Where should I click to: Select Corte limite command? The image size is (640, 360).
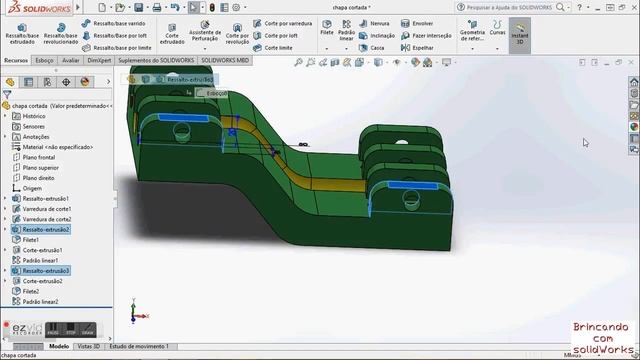273,48
